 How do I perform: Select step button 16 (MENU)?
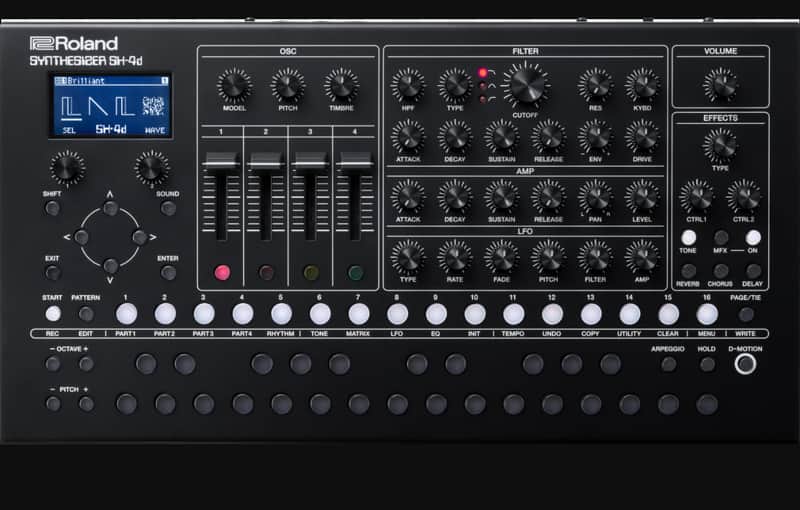tap(707, 314)
